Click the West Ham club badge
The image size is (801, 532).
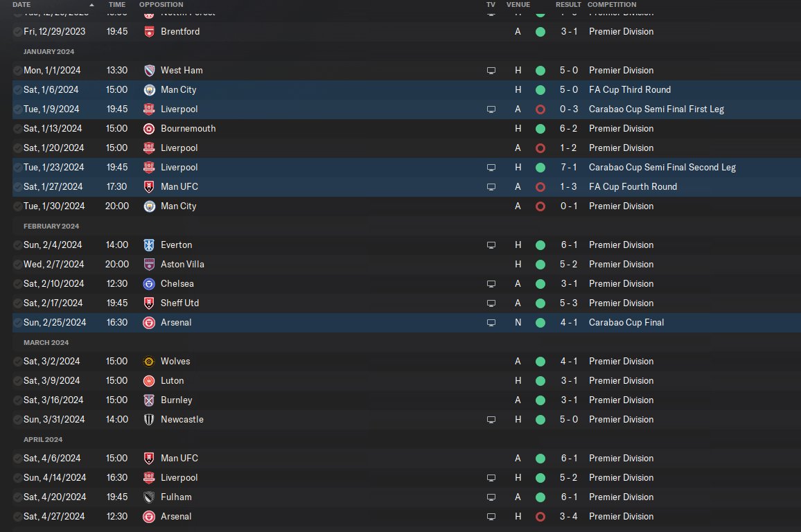(149, 71)
